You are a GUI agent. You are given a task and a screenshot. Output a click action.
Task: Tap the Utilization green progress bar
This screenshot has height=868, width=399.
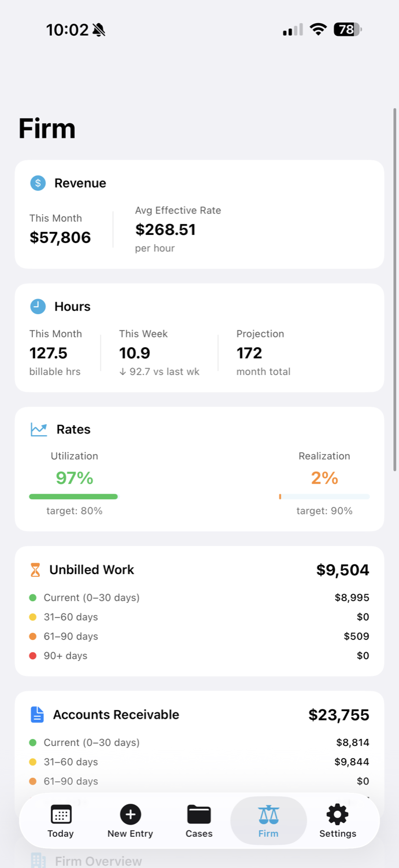73,496
